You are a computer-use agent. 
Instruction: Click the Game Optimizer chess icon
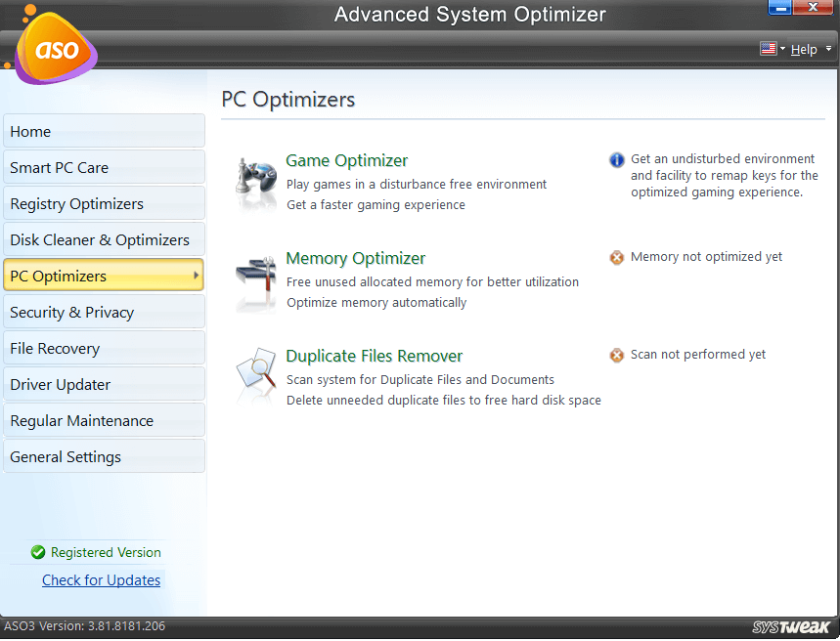tap(256, 182)
